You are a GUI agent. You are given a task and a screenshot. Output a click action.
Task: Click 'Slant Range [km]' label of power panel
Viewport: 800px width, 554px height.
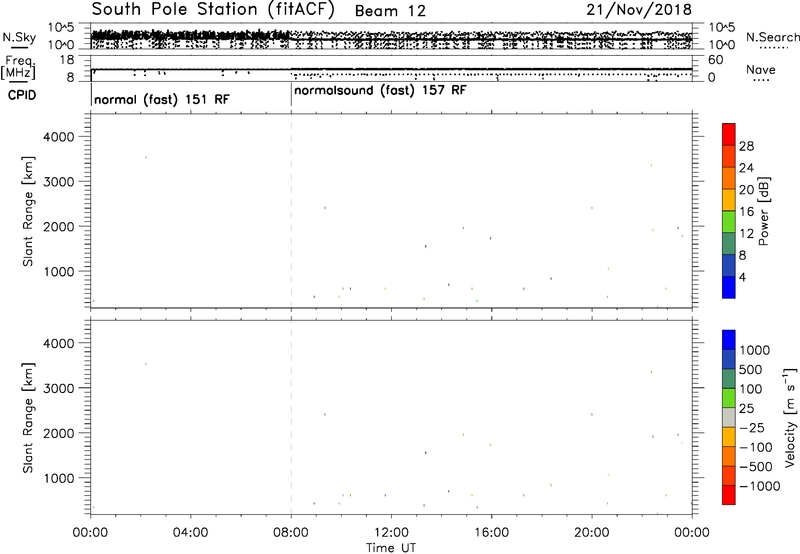coord(28,211)
